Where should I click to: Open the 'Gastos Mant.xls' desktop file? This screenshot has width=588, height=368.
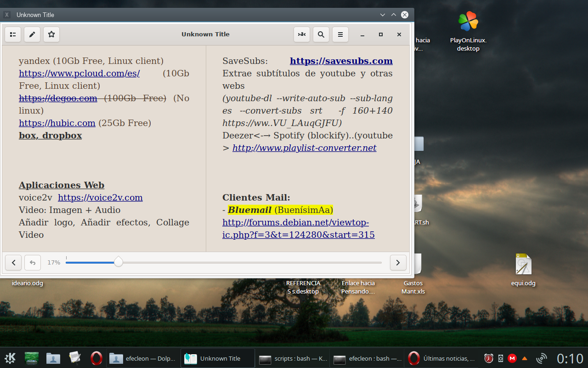tap(413, 287)
